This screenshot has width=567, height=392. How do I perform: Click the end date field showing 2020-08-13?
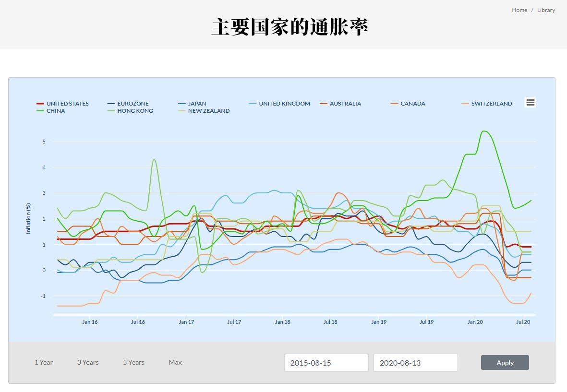point(415,362)
